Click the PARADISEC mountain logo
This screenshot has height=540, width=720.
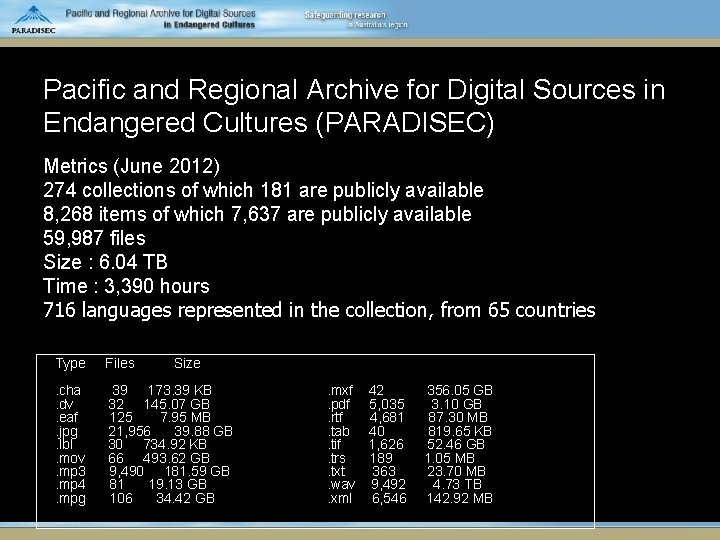(x=34, y=19)
